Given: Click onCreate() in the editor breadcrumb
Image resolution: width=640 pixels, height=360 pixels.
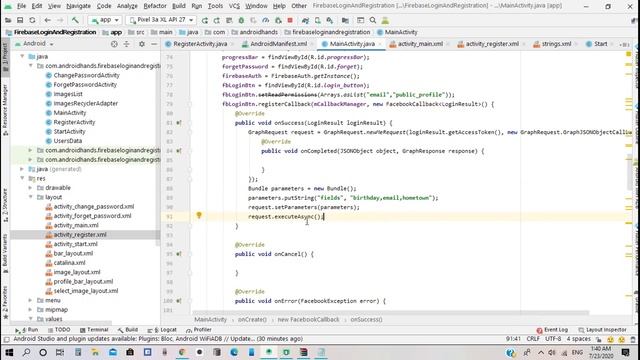Looking at the screenshot, I should coord(252,320).
